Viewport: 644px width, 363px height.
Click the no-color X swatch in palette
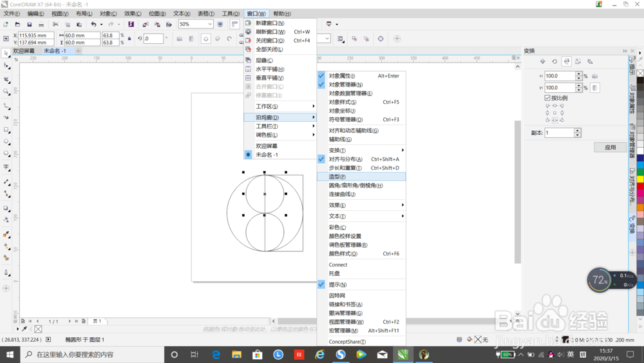pyautogui.click(x=640, y=73)
